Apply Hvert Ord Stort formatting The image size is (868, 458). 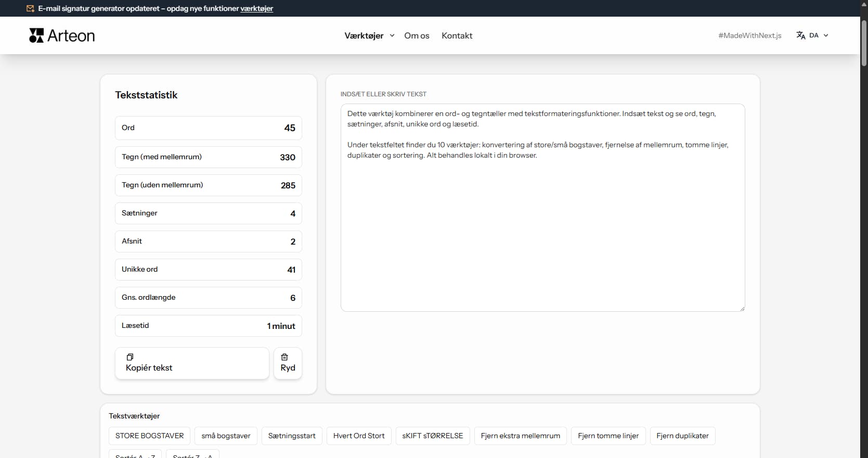pos(359,436)
